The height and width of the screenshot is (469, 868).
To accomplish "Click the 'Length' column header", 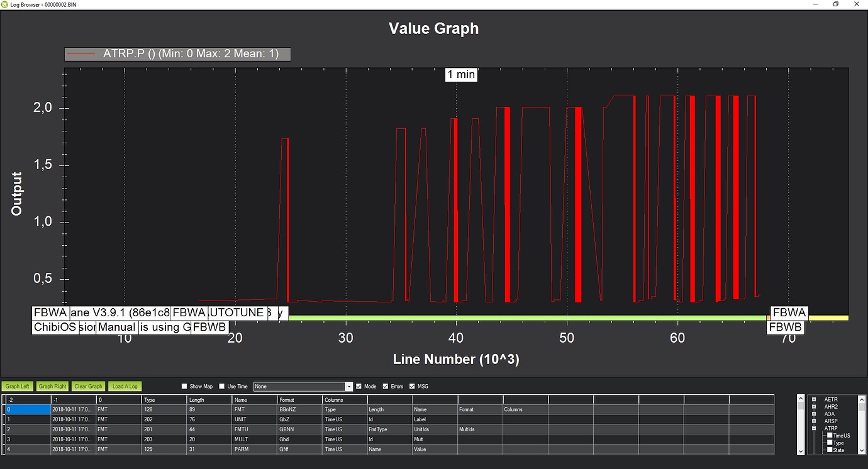I will click(x=209, y=399).
